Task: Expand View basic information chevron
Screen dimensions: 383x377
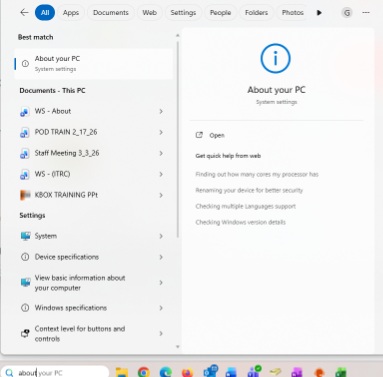Action: pyautogui.click(x=161, y=283)
